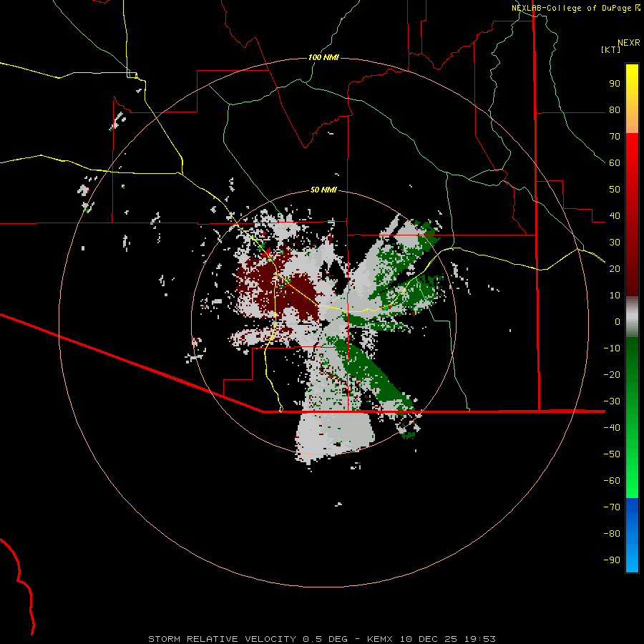This screenshot has height=644, width=644.
Task: Click the -30 value on velocity scale
Action: pos(612,401)
